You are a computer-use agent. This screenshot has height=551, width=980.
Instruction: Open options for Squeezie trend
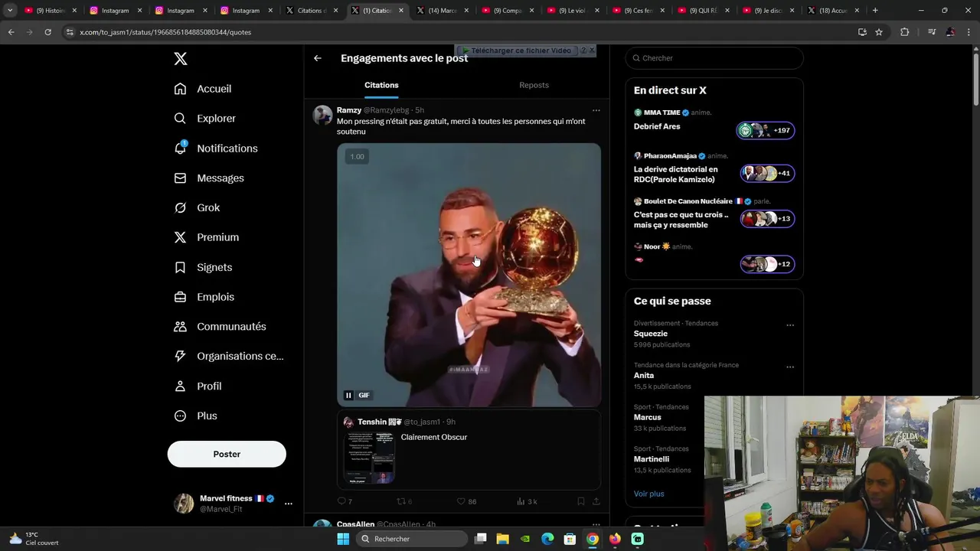point(790,325)
